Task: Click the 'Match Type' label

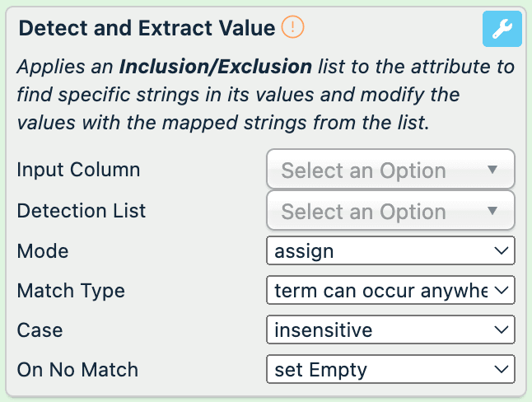Action: pyautogui.click(x=71, y=290)
